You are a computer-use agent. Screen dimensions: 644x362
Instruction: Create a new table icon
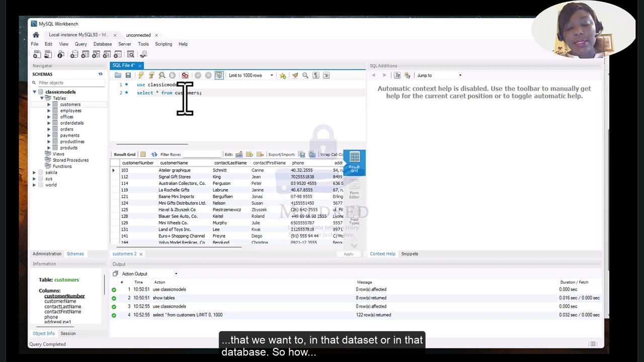[x=85, y=54]
